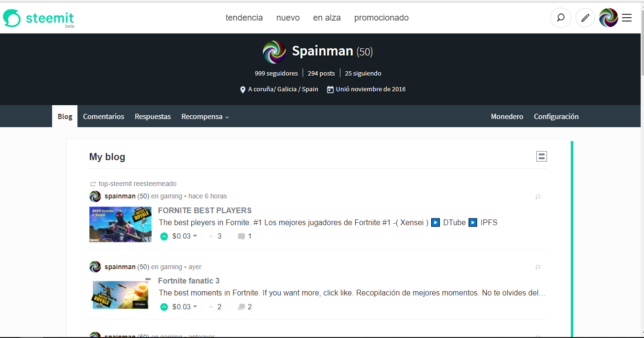Click the list layout icon beside My blog
Viewport: 644px width, 338px height.
pyautogui.click(x=541, y=156)
